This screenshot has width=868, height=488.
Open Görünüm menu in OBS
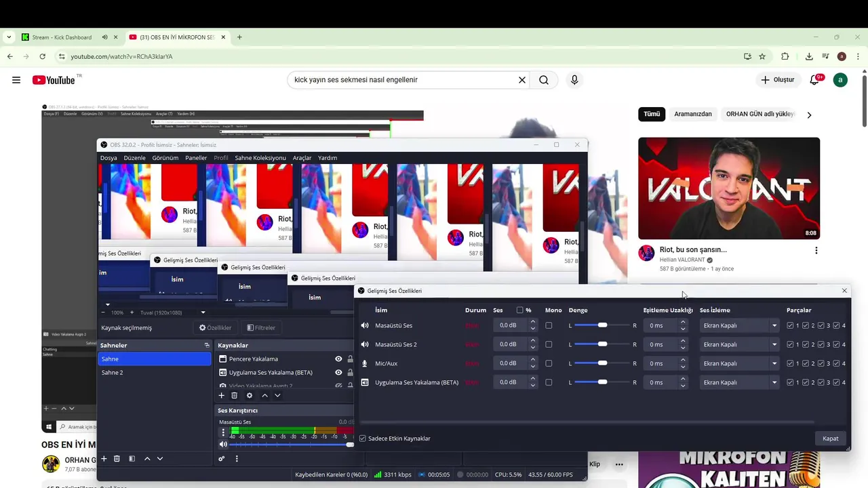(x=165, y=158)
